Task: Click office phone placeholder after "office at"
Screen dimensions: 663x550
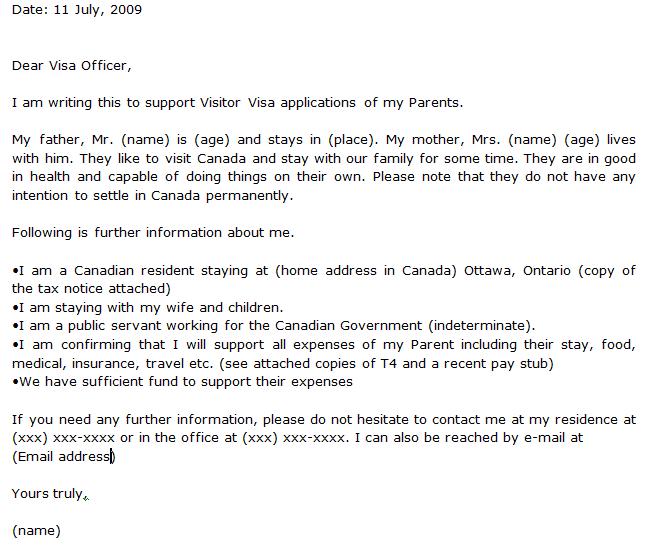Action: click(x=294, y=438)
